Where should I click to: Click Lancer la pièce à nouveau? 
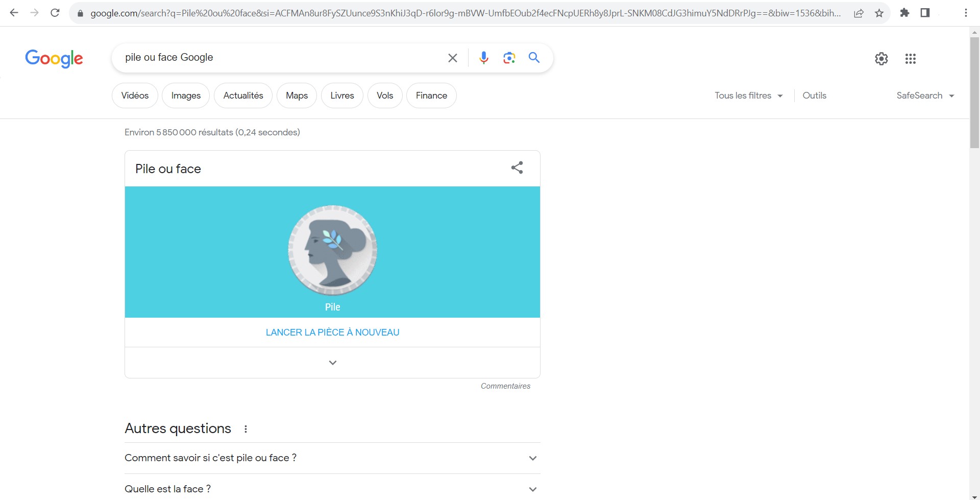point(332,332)
